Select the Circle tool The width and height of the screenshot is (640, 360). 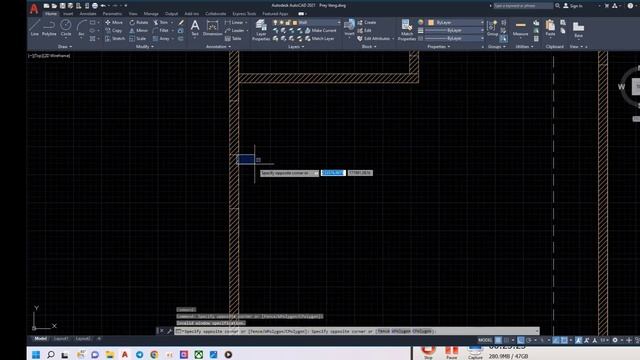tap(66, 28)
